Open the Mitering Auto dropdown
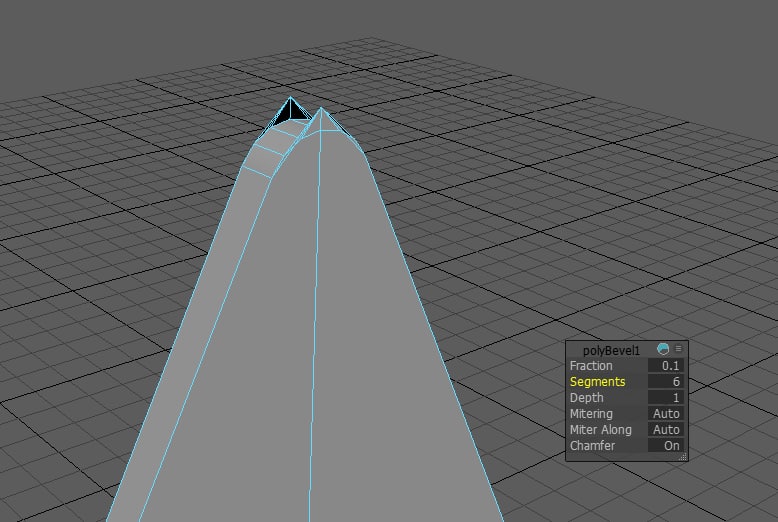Image resolution: width=778 pixels, height=522 pixels. pos(666,413)
